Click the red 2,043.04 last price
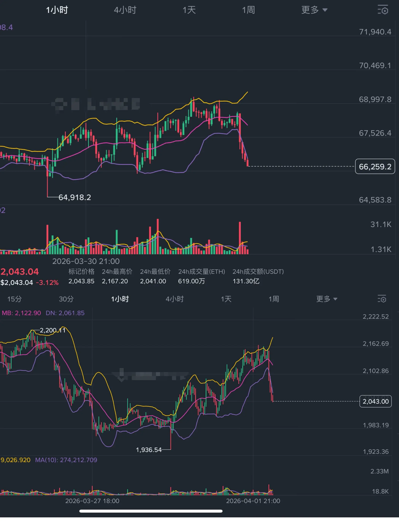The height and width of the screenshot is (532, 399). click(20, 272)
